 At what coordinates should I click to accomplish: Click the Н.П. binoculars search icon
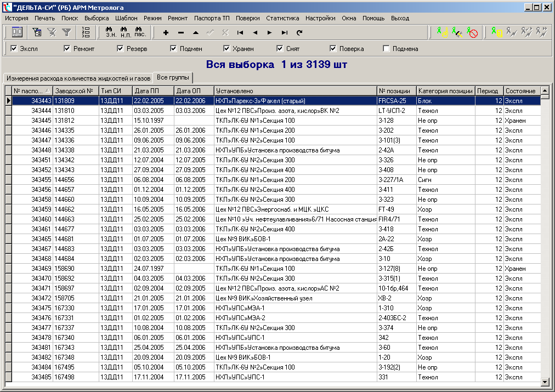pos(125,32)
